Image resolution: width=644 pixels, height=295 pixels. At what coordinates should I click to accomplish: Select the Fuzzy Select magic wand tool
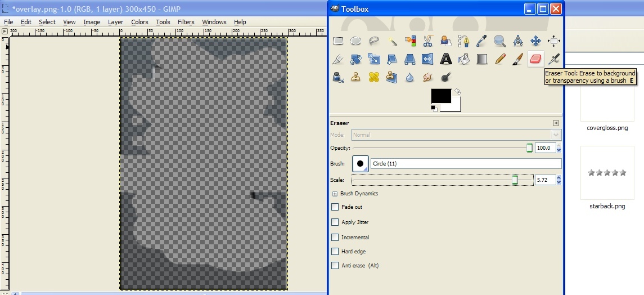tap(392, 41)
